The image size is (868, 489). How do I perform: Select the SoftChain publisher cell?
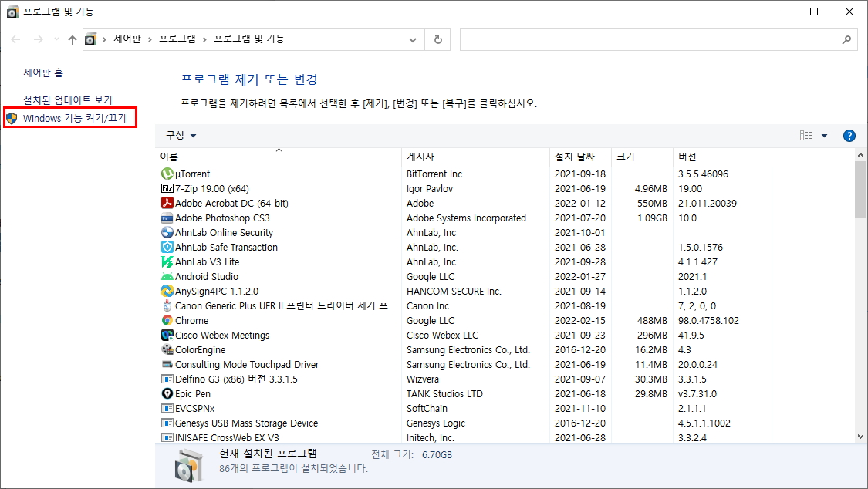pyautogui.click(x=427, y=408)
